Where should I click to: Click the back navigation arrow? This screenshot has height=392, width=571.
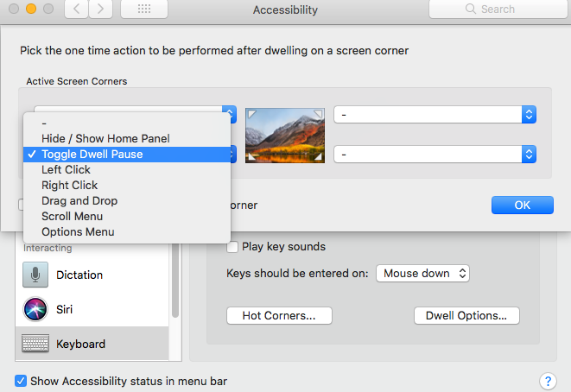point(77,9)
